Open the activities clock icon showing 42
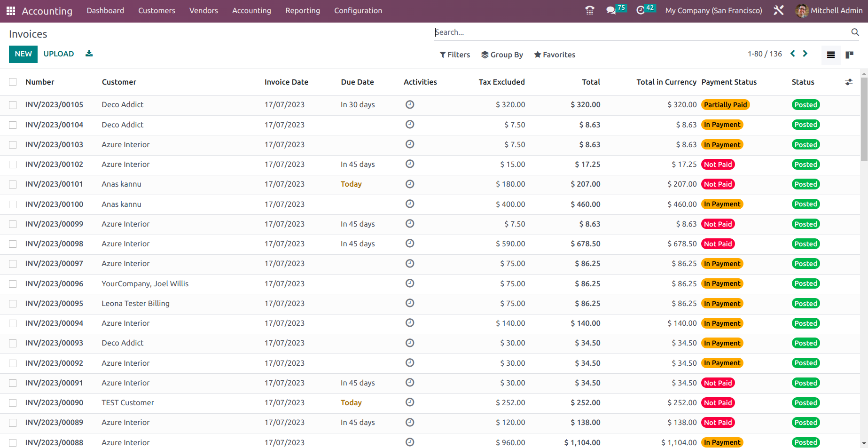This screenshot has width=868, height=448. tap(640, 9)
